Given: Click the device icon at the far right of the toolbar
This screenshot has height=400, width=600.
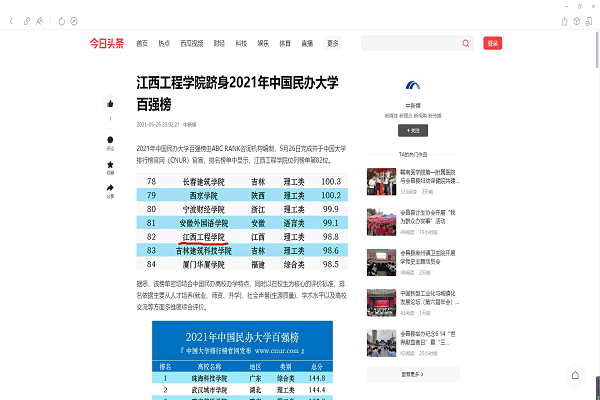Looking at the screenshot, I should [589, 21].
